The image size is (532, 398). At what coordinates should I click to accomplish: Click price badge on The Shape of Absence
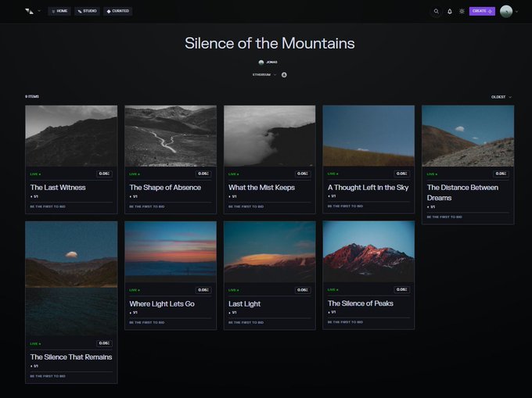203,174
